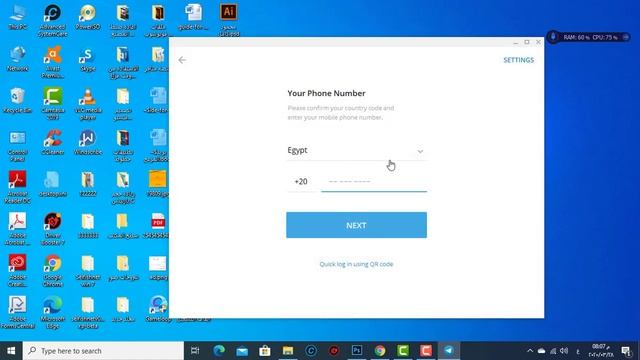The width and height of the screenshot is (640, 360).
Task: Launch CCleaner desktop shortcut
Action: [53, 142]
